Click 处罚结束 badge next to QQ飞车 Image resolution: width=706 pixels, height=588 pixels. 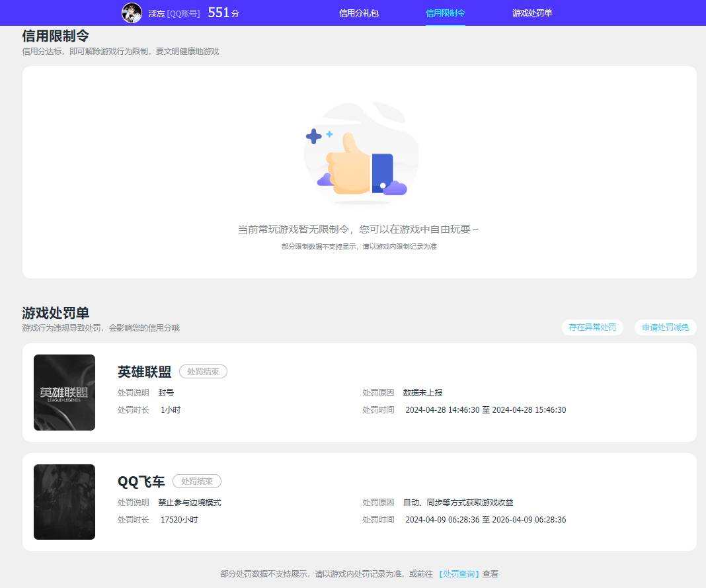pyautogui.click(x=197, y=482)
